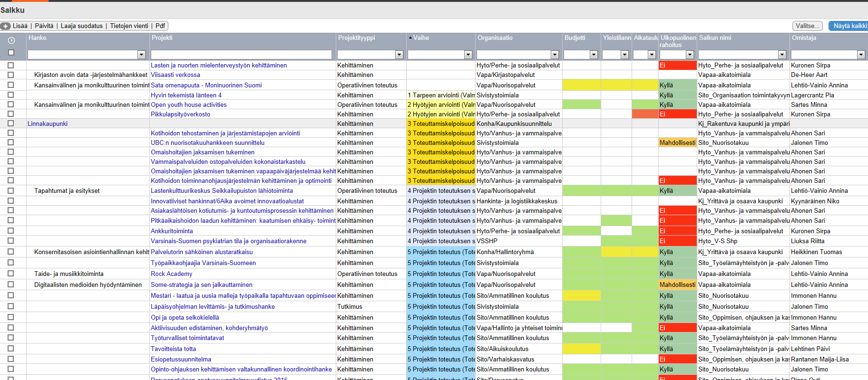Open Palvelutorin sähköinen alustaratkaisu link

[202, 252]
